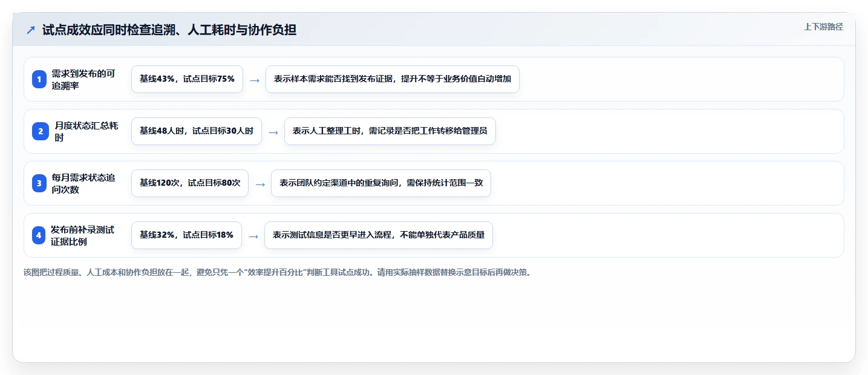Click the explanation 表示样本需求能否找到发布证据
Viewport: 868px width, 375px height.
click(x=393, y=79)
